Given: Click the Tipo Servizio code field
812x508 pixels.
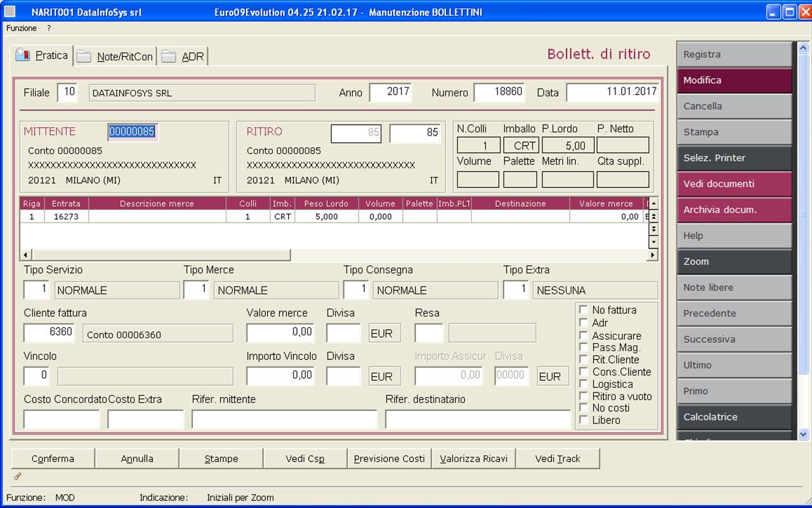Looking at the screenshot, I should 36,290.
